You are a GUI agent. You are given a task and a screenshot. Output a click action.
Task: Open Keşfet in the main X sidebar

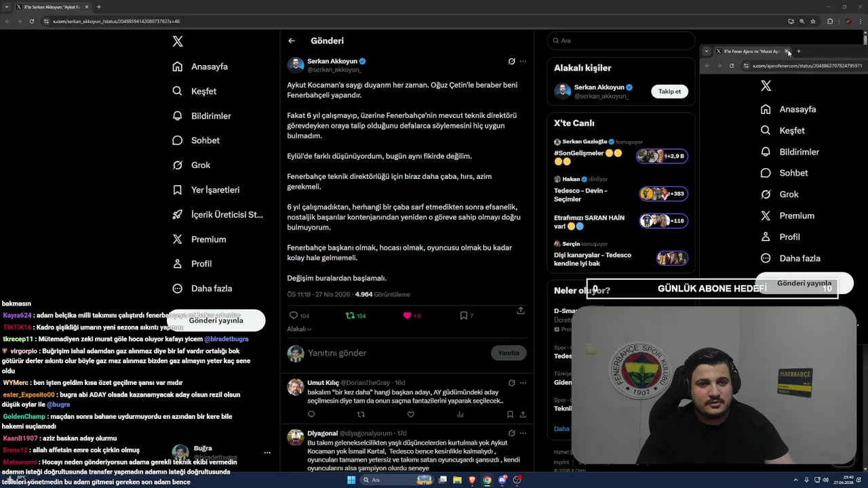click(x=194, y=91)
